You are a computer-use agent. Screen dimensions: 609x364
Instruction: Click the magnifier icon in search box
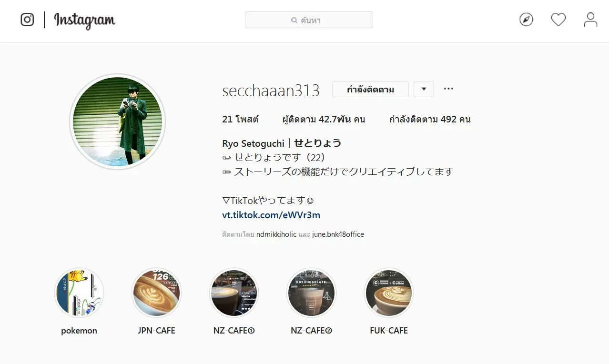[294, 20]
